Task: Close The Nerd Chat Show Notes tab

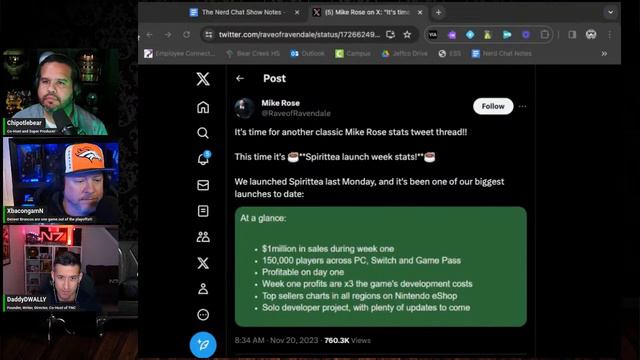Action: (297, 13)
